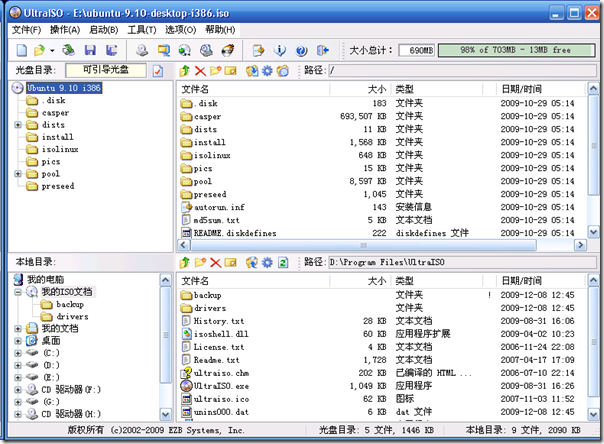This screenshot has height=444, width=604.
Task: Click the image pane red X delete icon
Action: tap(200, 70)
